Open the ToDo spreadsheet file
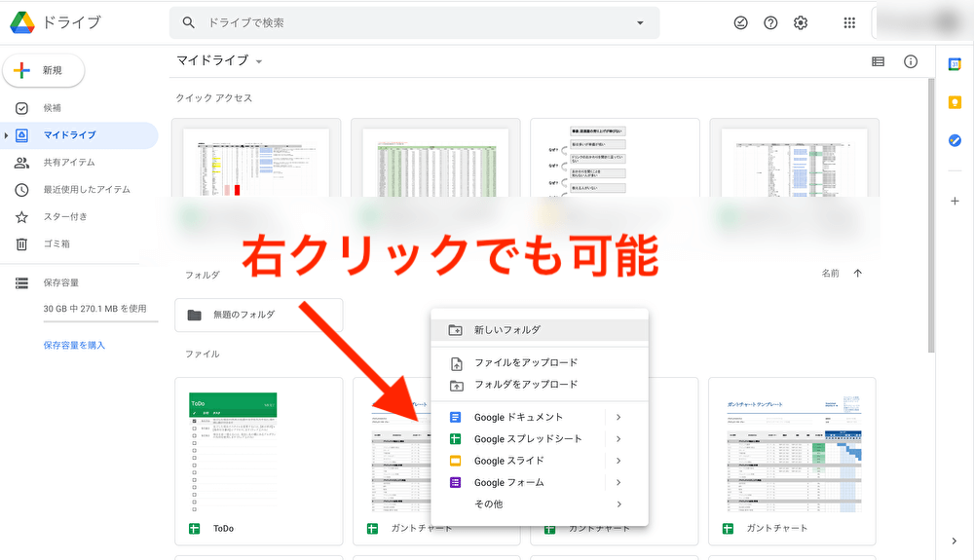This screenshot has height=560, width=974. tap(259, 462)
